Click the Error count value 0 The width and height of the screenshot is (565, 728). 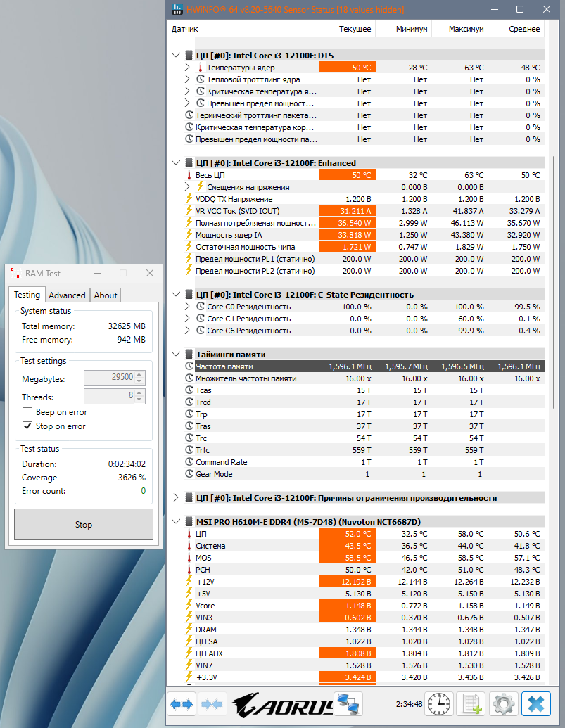[143, 491]
